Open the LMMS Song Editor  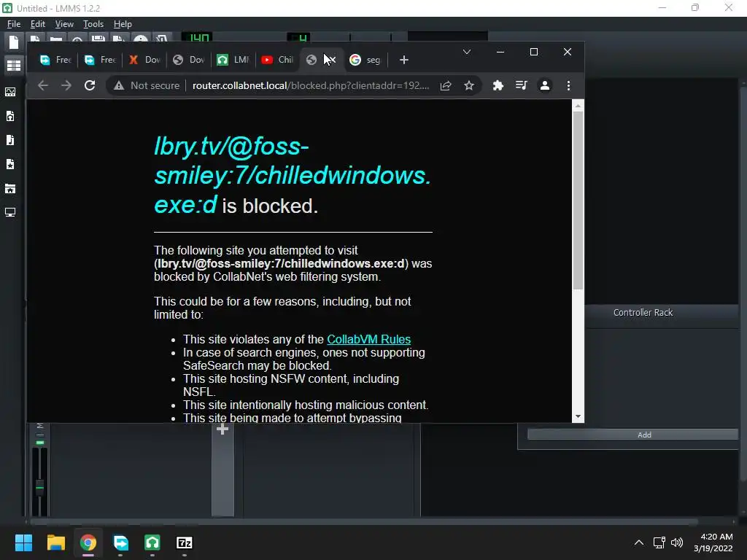[14, 65]
